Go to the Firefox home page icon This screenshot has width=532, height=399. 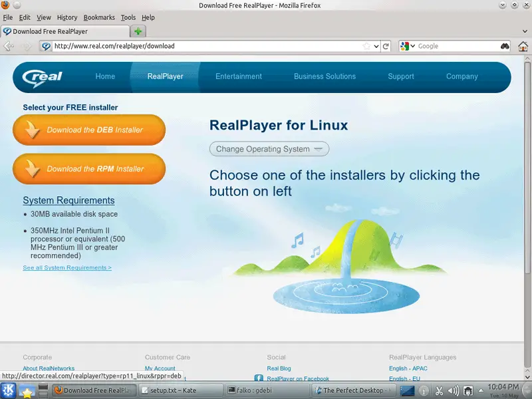coord(523,46)
